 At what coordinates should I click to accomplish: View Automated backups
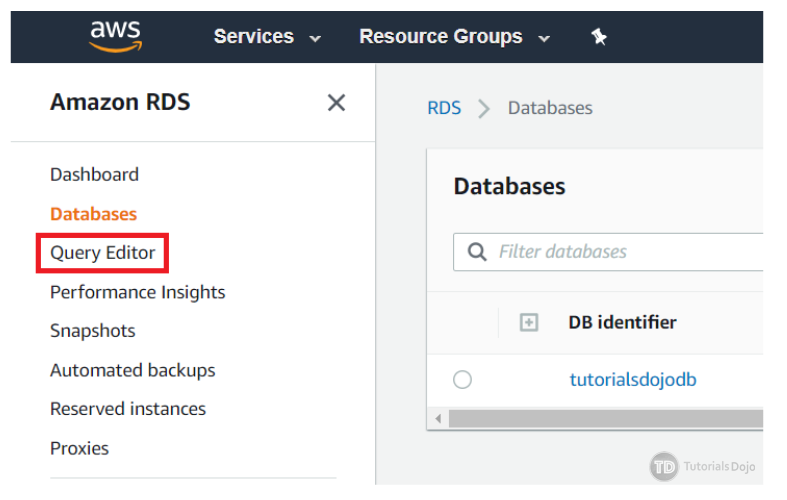pos(132,370)
